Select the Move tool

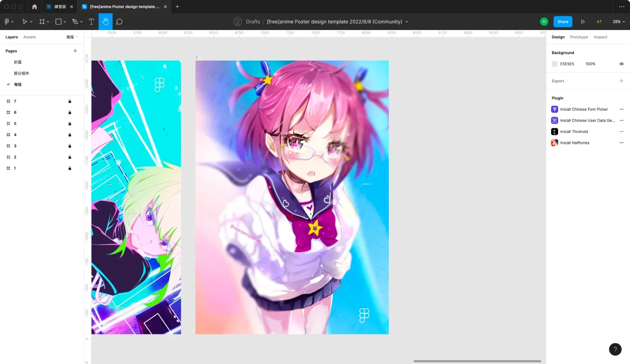tap(25, 22)
